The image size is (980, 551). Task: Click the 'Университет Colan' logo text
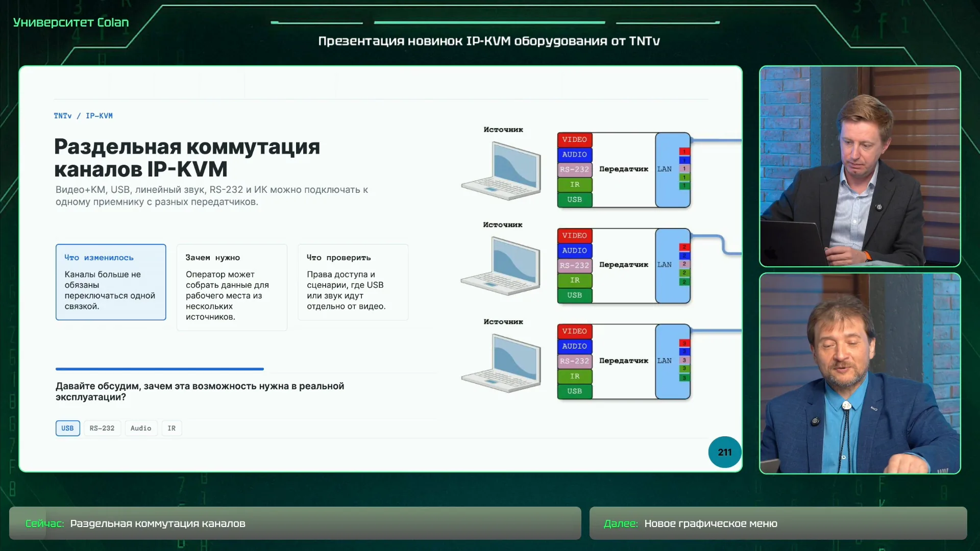pyautogui.click(x=71, y=22)
